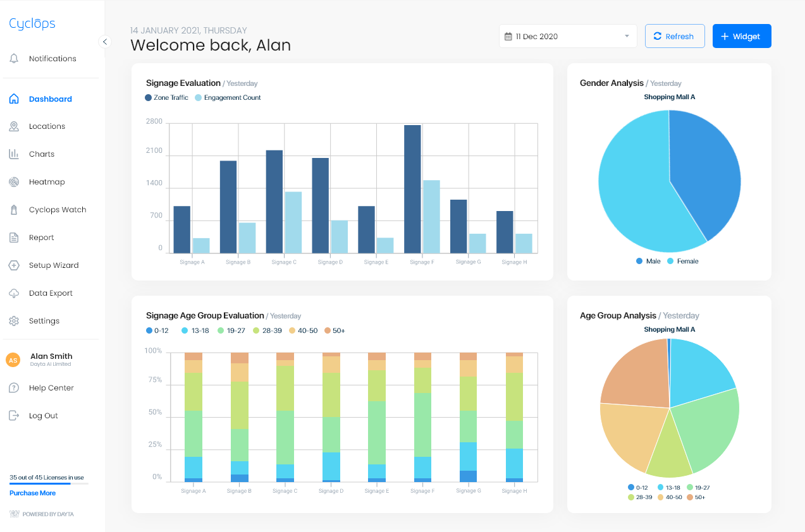Toggle Zone Traffic legend series

[167, 98]
